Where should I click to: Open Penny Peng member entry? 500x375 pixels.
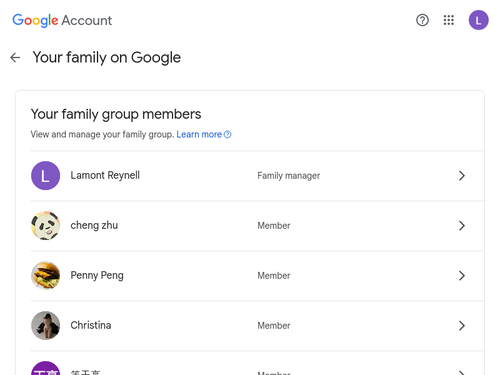click(257, 276)
